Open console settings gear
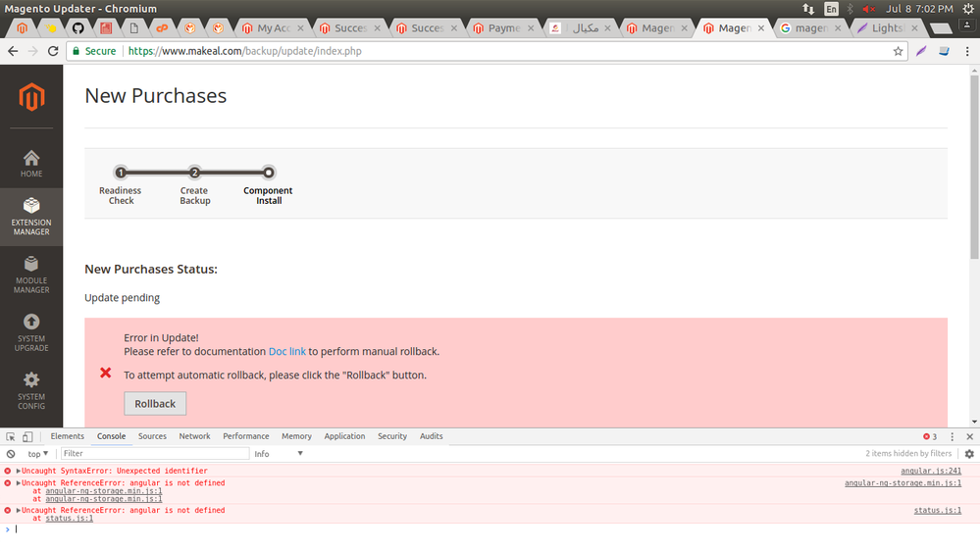This screenshot has width=980, height=551. (x=969, y=454)
